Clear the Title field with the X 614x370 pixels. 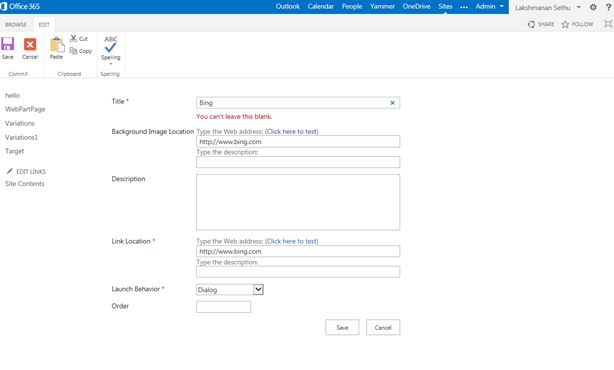tap(392, 103)
